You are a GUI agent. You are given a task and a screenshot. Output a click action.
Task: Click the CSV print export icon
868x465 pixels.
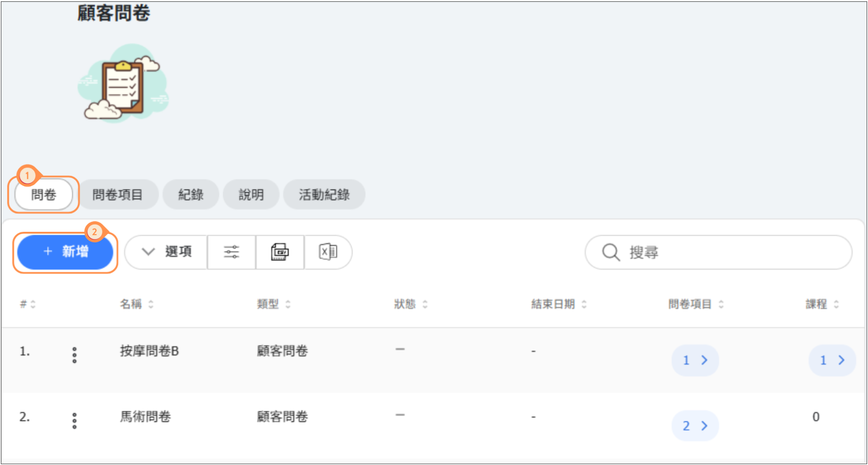[x=280, y=252]
